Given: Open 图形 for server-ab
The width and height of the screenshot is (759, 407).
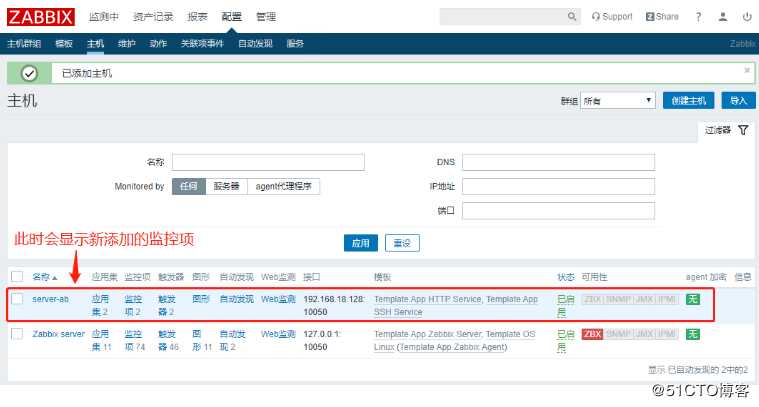Looking at the screenshot, I should [x=200, y=299].
